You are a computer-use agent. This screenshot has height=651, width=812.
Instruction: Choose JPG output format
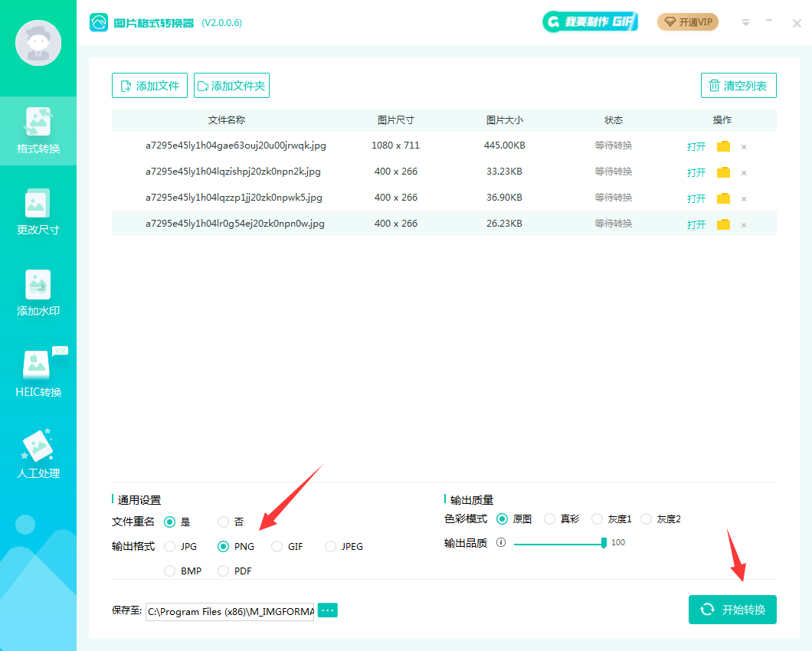coord(169,546)
